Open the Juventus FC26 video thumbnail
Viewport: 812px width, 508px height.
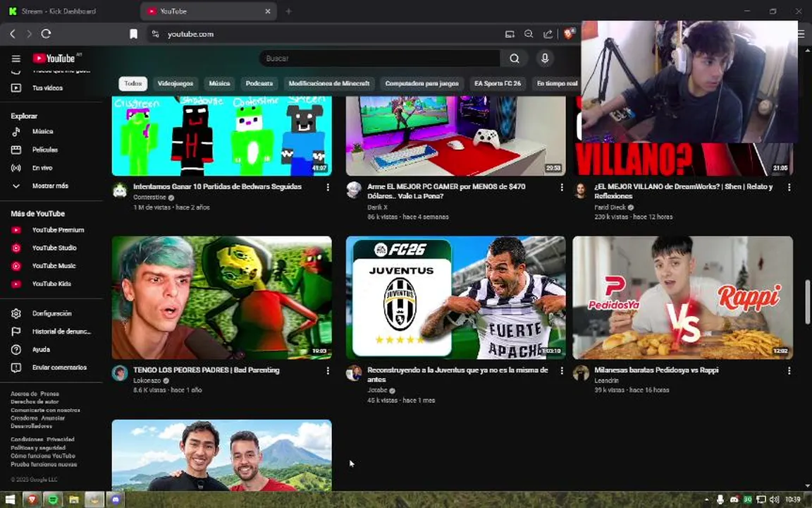[456, 298]
